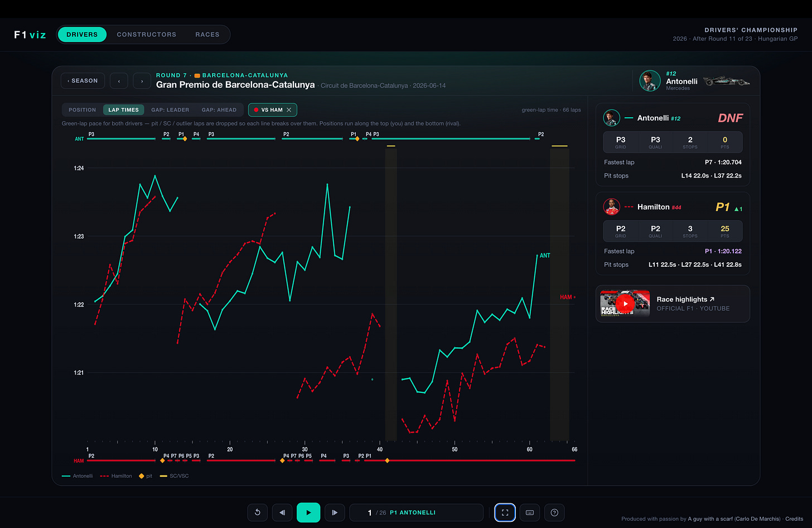Click Antonelli's lap 14 pit diamond marker
812x528 pixels.
(x=185, y=138)
